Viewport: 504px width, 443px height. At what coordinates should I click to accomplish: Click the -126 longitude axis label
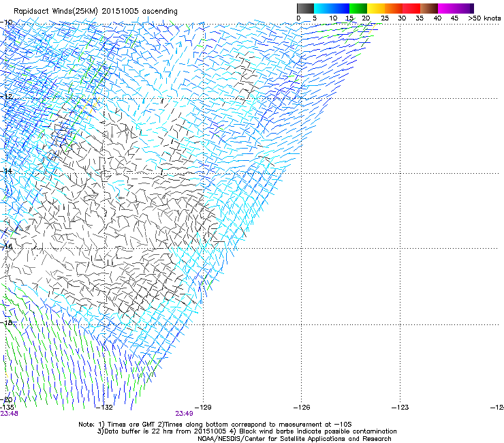[x=302, y=408]
